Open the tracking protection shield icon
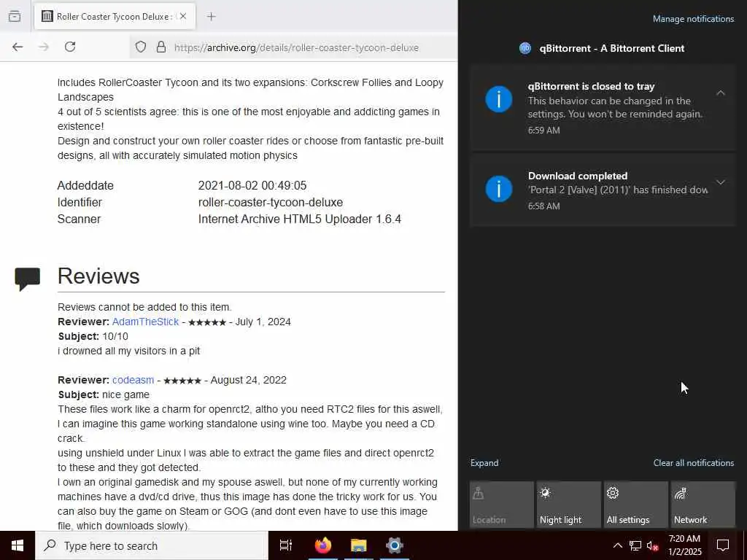Screen dimensions: 747x560 click(141, 47)
